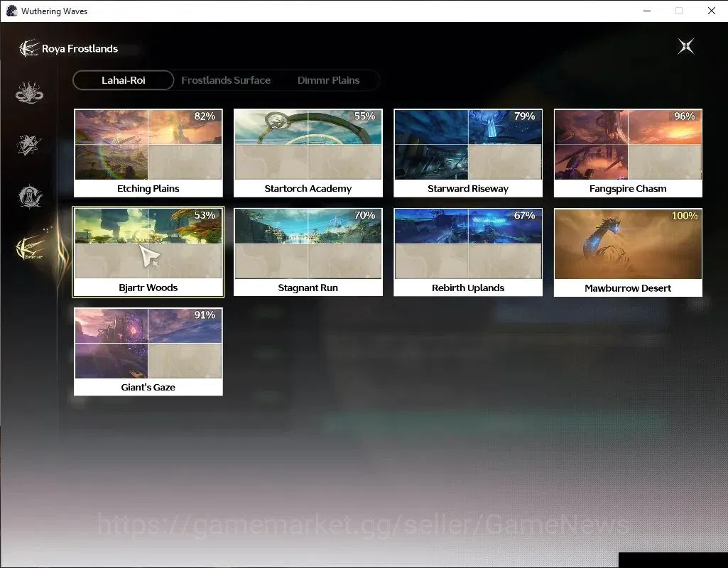Open the Startorch Academy card

point(308,153)
